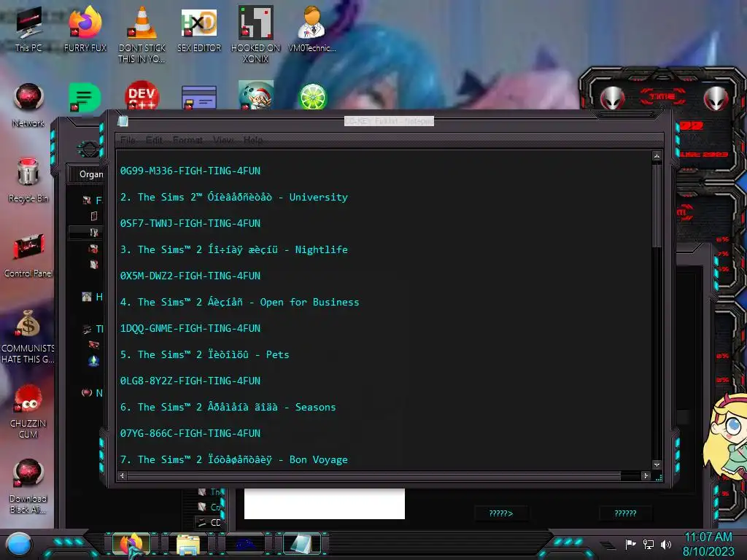This screenshot has height=560, width=747.
Task: Click the right alien head gadget icon
Action: point(716,98)
